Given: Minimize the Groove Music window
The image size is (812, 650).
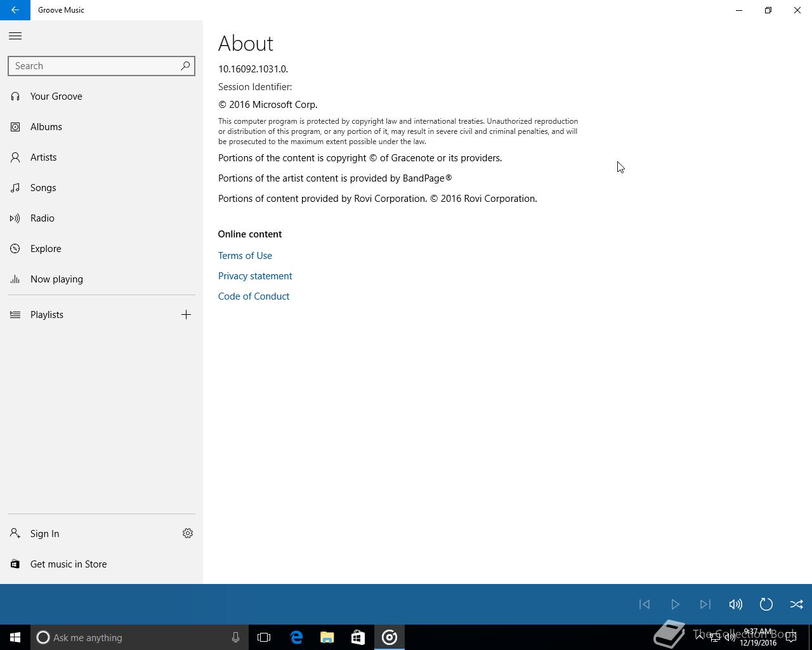Looking at the screenshot, I should [x=739, y=10].
